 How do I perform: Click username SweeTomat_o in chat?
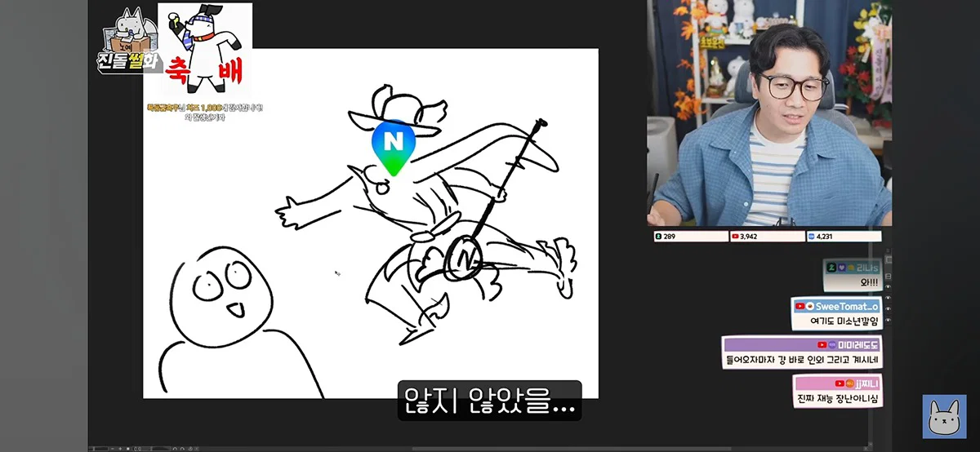click(x=847, y=306)
